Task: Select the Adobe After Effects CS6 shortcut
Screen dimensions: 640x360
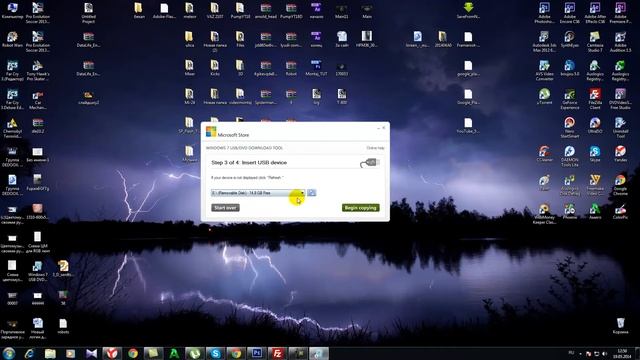Action: (x=595, y=12)
